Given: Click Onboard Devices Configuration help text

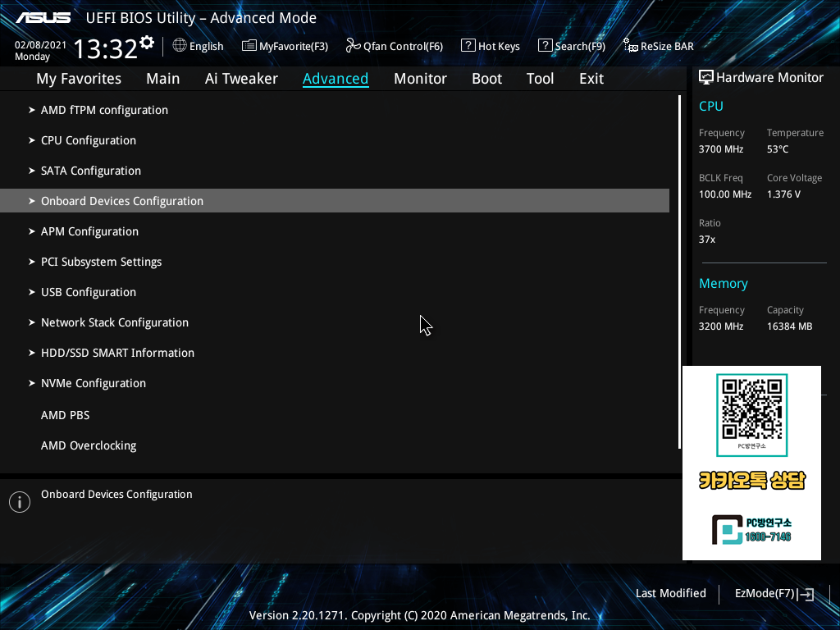Looking at the screenshot, I should [x=116, y=495].
